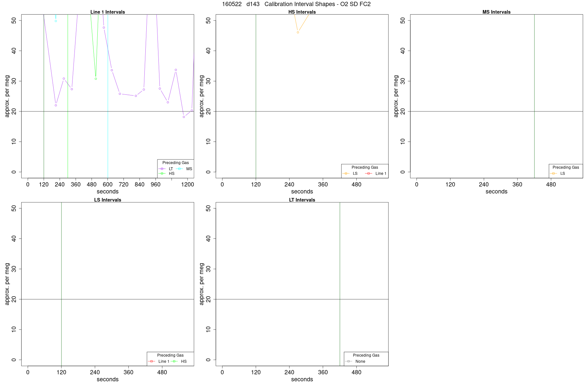Click 'Preceding Gas' heading in HS Intervals legend

tap(365, 167)
